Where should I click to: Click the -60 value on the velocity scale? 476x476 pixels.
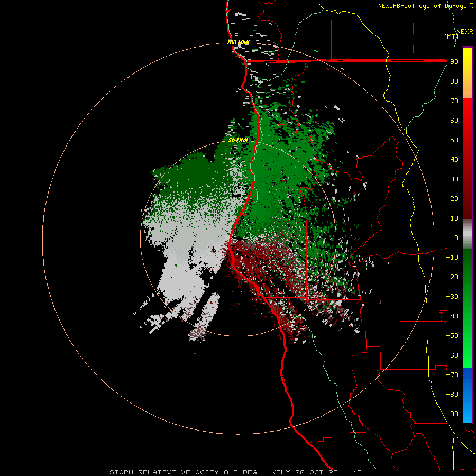(452, 355)
